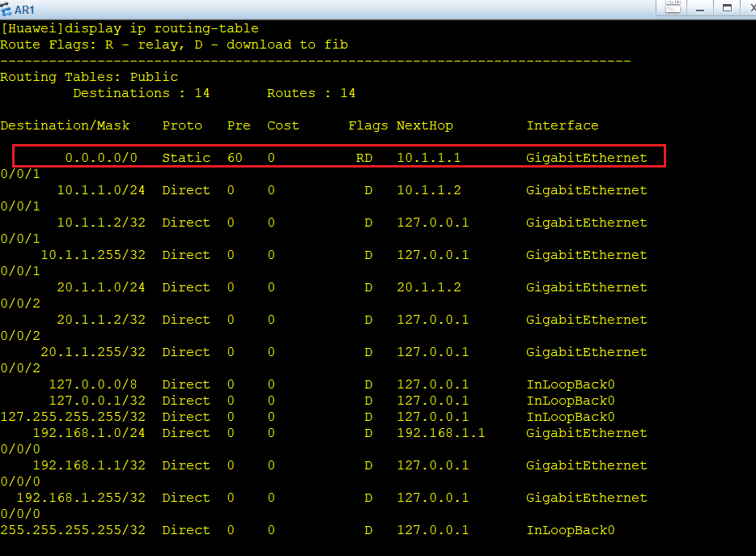Click the '20.1.1.2/32' destination
This screenshot has height=556, width=756.
[101, 319]
